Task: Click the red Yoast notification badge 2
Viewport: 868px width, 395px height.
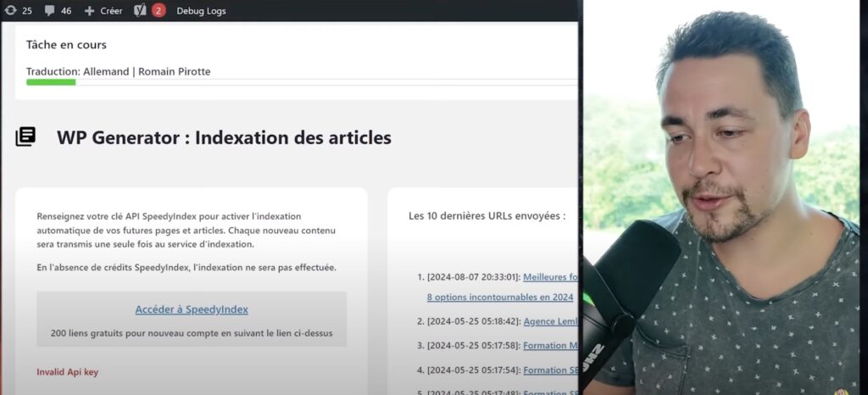Action: (159, 10)
